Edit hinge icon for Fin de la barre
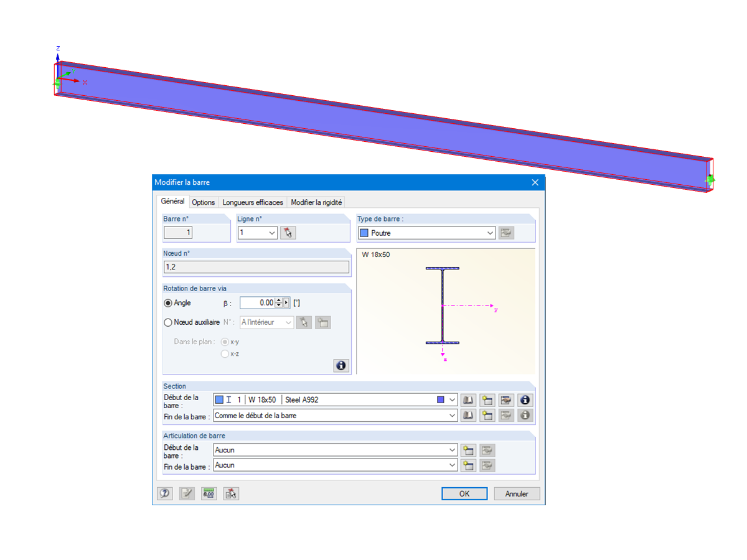 (487, 465)
